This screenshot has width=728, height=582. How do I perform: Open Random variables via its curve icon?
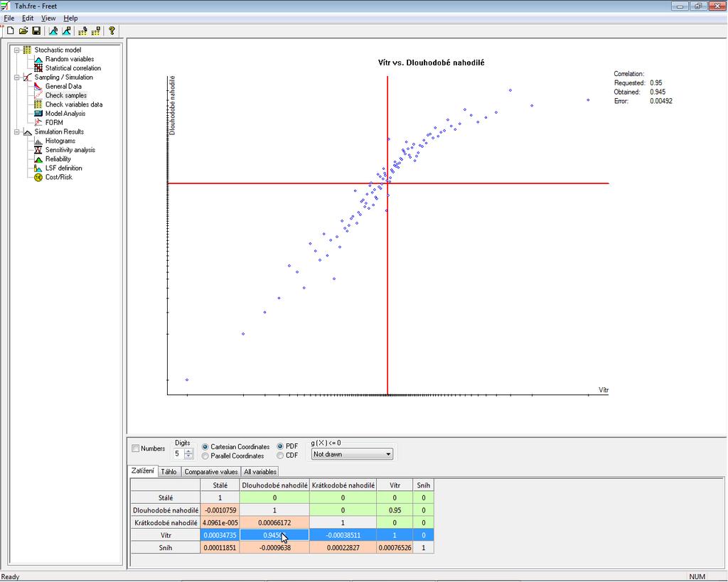click(x=38, y=60)
